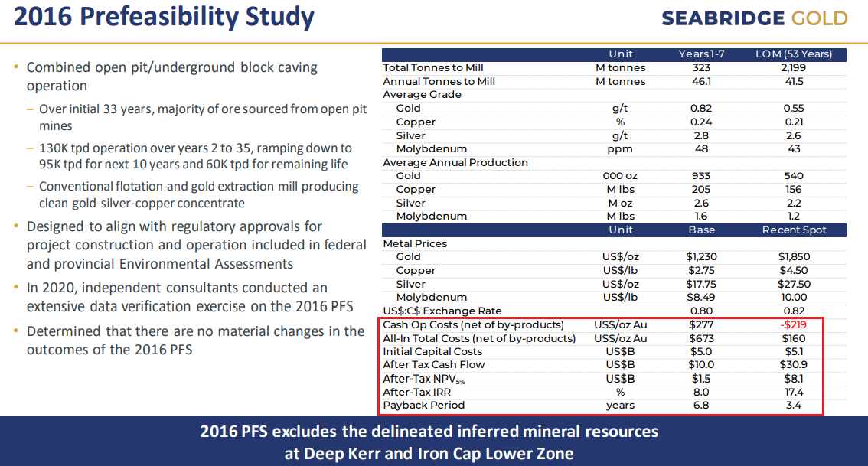Image resolution: width=868 pixels, height=466 pixels.
Task: Click the exchange rate value 0.82
Action: pyautogui.click(x=794, y=311)
